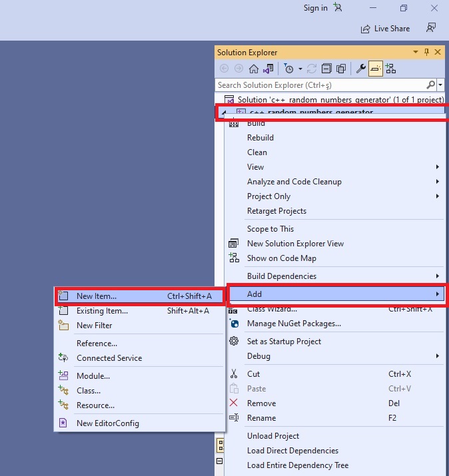
Task: Choose Module... in Add submenu
Action: [140, 376]
